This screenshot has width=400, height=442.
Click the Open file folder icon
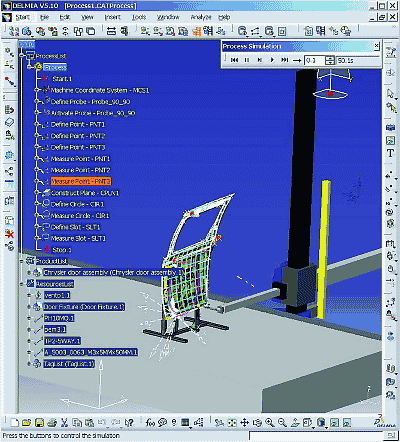click(26, 423)
